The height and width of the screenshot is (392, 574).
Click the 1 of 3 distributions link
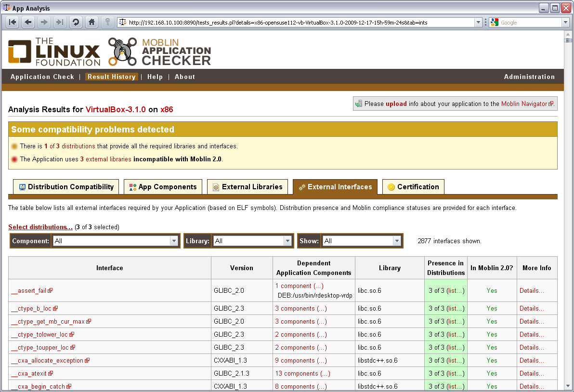[69, 146]
